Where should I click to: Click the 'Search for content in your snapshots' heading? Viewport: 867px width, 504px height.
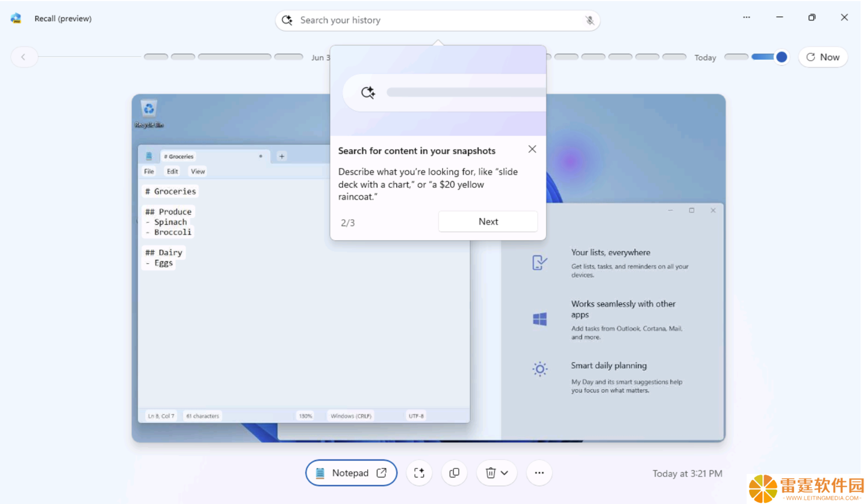click(417, 151)
